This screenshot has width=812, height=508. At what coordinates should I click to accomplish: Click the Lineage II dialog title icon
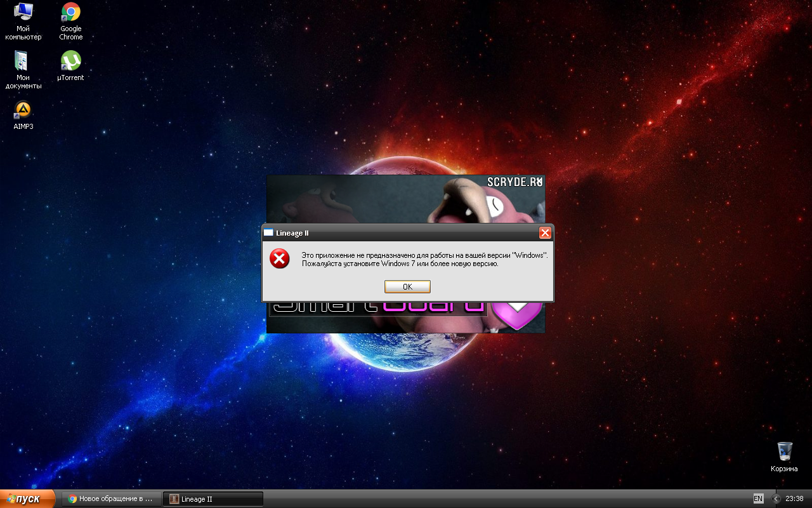point(269,233)
